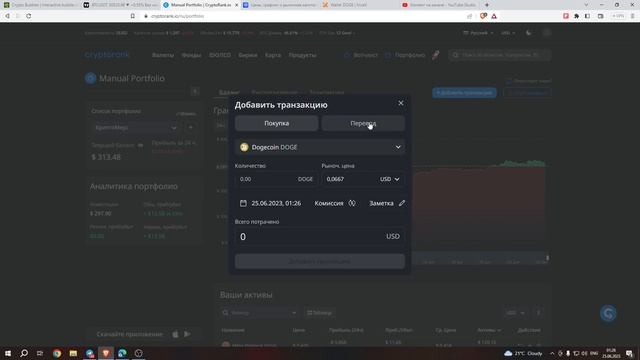Screen dimensions: 640x360
Task: Click the Google Play icon
Action: 187,334
